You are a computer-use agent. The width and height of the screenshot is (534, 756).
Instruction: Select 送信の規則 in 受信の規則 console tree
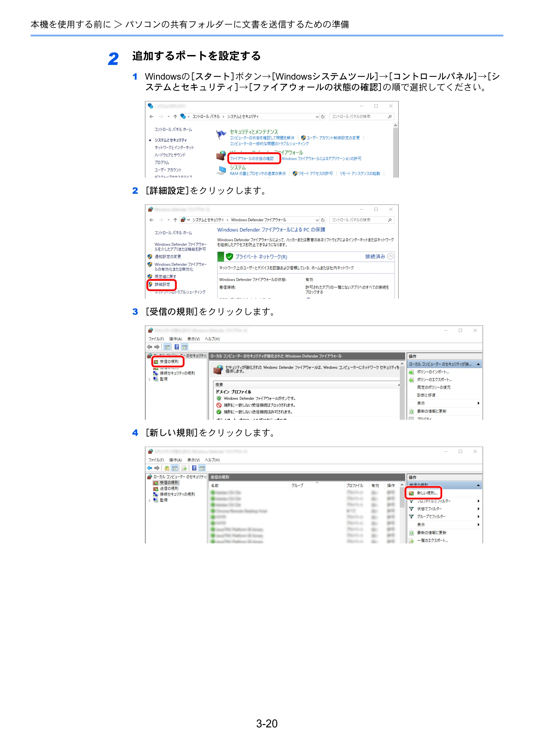[169, 489]
